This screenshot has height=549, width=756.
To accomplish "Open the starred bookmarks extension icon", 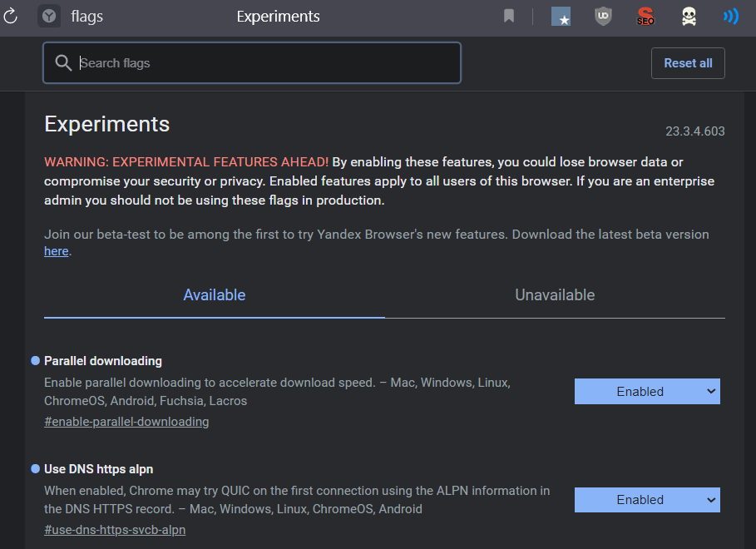I will (561, 17).
